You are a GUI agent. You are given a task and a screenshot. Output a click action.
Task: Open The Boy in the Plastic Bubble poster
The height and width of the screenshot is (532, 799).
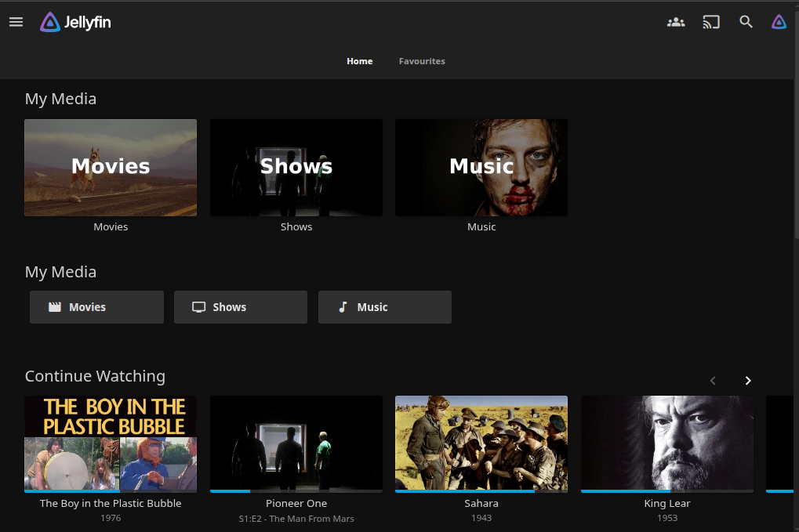coord(111,443)
